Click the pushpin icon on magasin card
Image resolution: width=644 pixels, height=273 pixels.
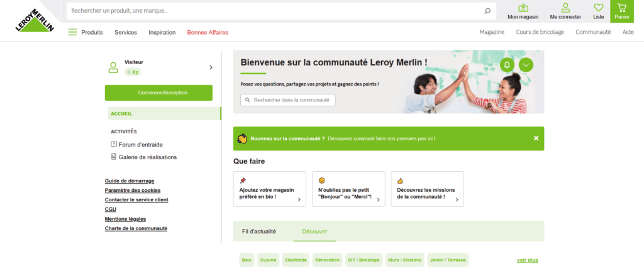pos(243,181)
